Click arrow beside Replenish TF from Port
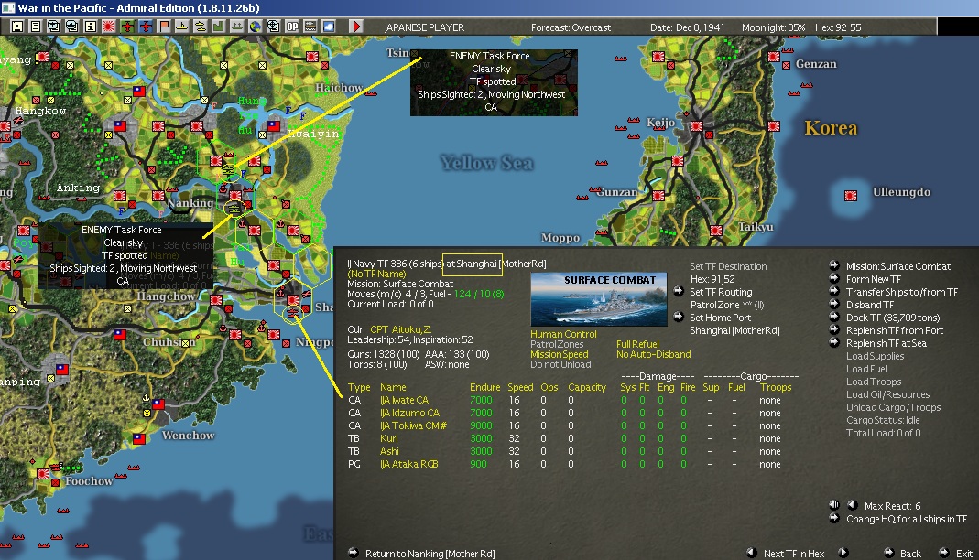979x560 pixels. [x=834, y=329]
